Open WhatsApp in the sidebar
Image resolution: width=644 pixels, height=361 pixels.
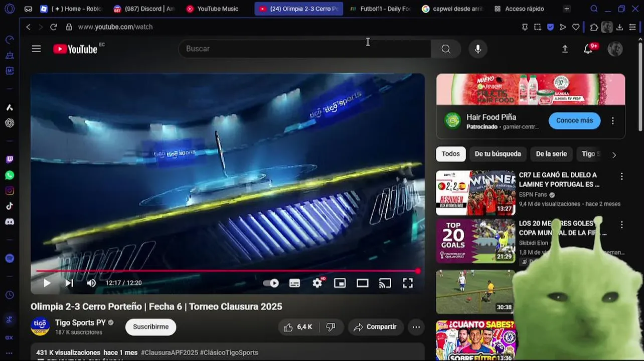[x=10, y=175]
